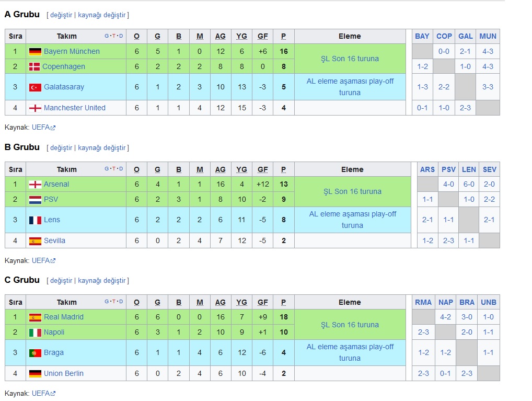Click the Turkish flag beside Galatasaray
Viewport: 532px width, 401px height.
(x=36, y=87)
